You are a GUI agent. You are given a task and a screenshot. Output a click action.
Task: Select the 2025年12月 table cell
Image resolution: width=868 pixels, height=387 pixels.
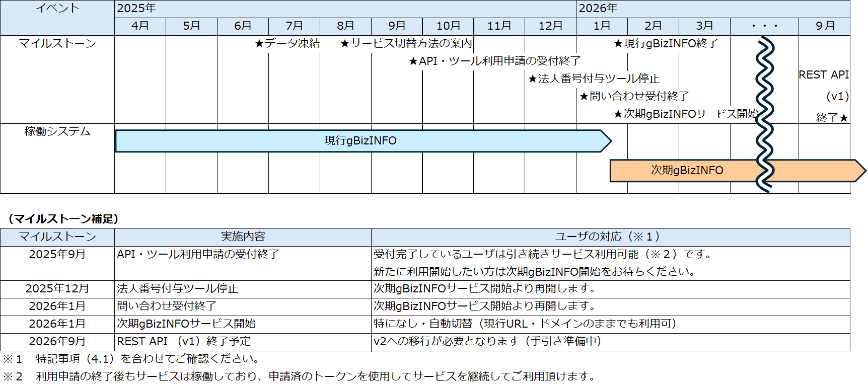[57, 289]
